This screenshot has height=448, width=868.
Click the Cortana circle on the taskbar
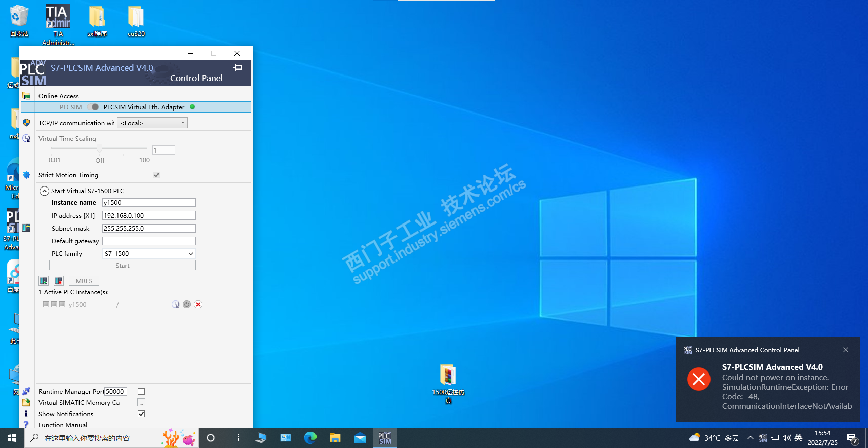pos(211,438)
